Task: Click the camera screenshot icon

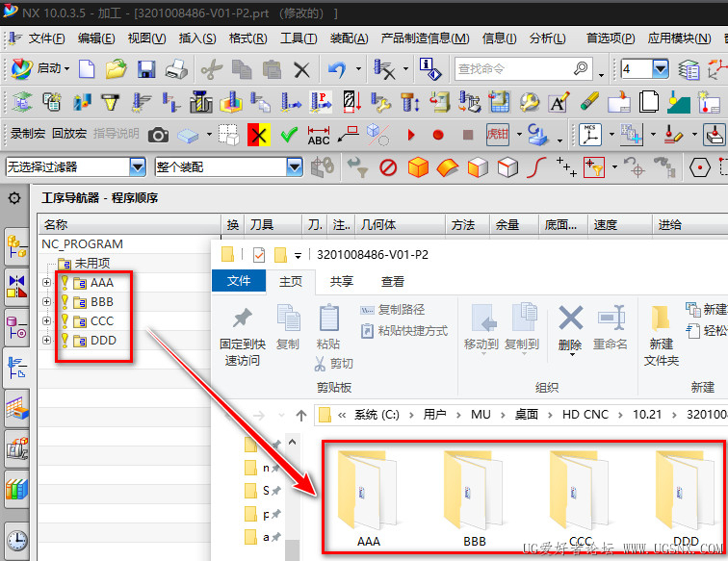Action: [158, 135]
